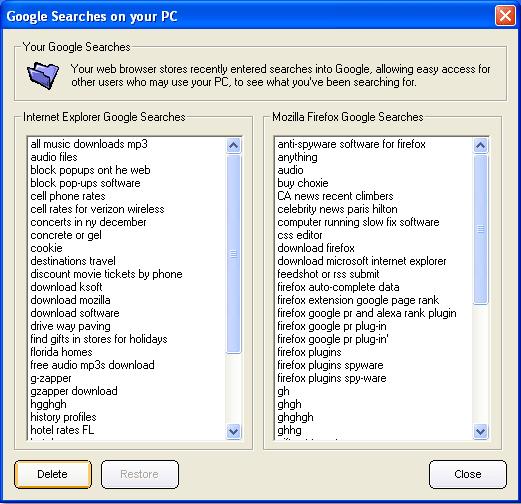
Task: Close the Google Searches dialog with red X
Action: click(x=505, y=16)
